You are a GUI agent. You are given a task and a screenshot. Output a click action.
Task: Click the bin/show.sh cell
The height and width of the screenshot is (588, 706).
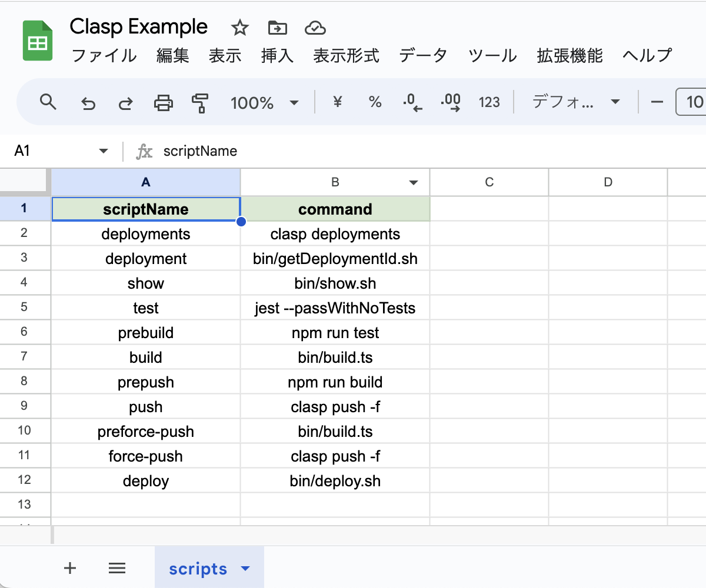click(335, 283)
